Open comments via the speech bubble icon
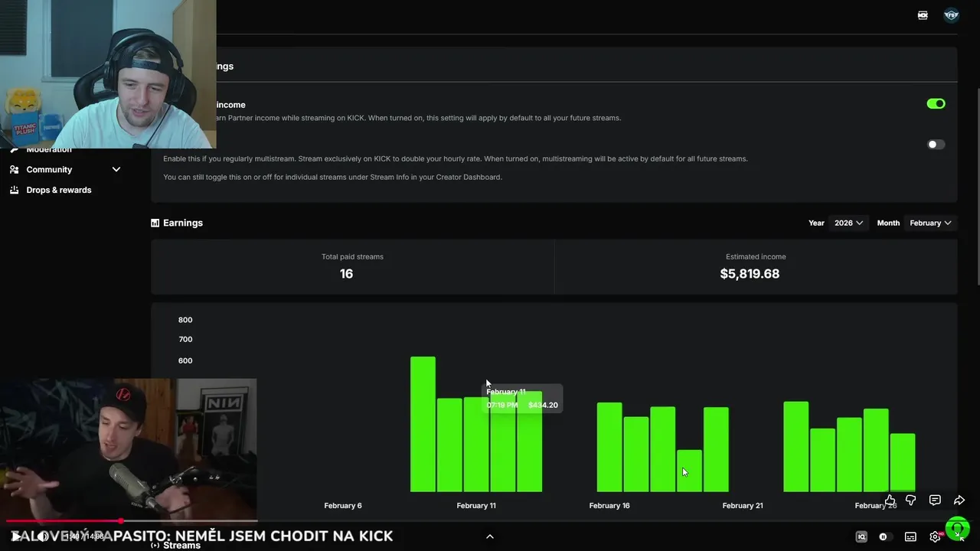Image resolution: width=980 pixels, height=551 pixels. tap(935, 500)
